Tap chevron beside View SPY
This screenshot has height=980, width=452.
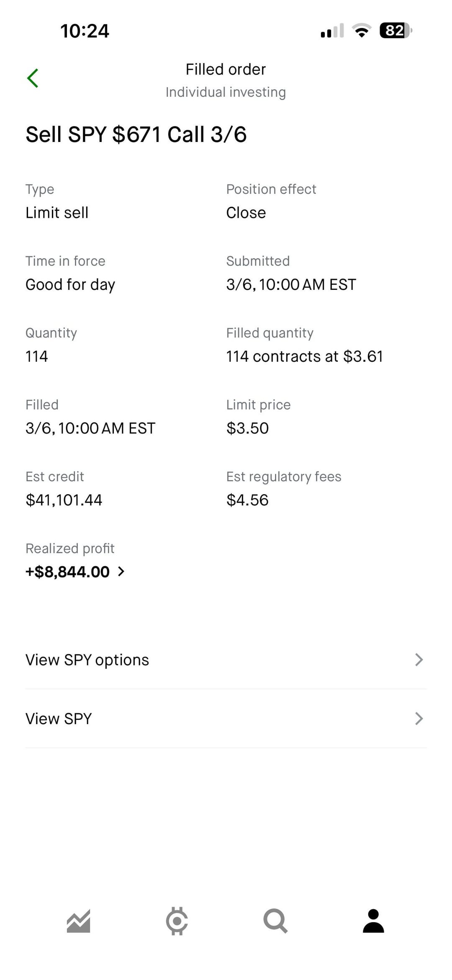419,719
